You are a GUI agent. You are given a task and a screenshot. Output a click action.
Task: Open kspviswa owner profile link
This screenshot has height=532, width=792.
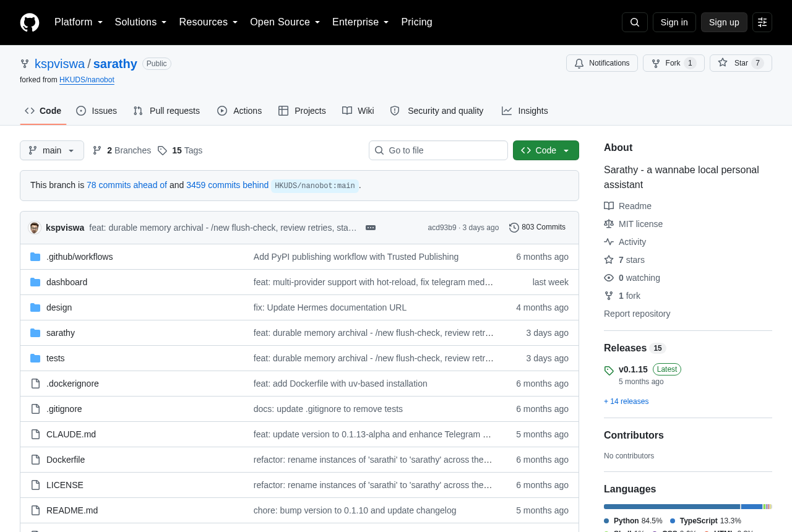[x=59, y=64]
